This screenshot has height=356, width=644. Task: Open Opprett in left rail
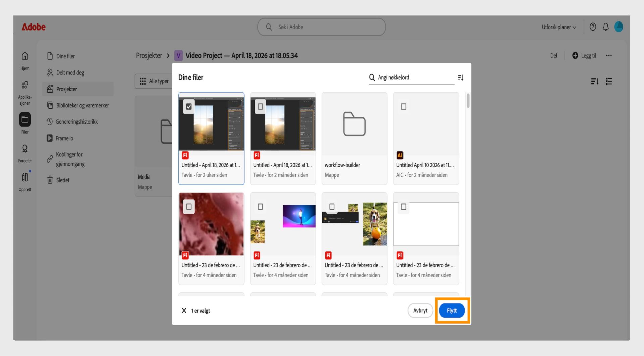coord(25,182)
